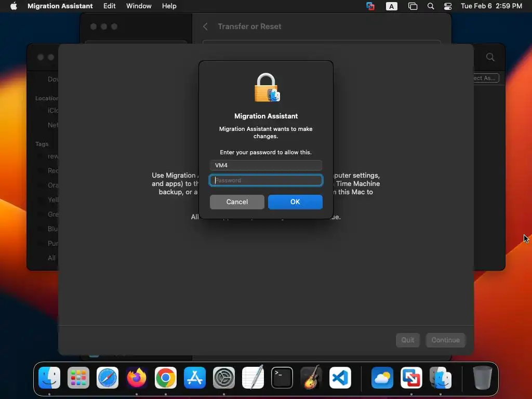Click the input source A icon

(x=392, y=6)
